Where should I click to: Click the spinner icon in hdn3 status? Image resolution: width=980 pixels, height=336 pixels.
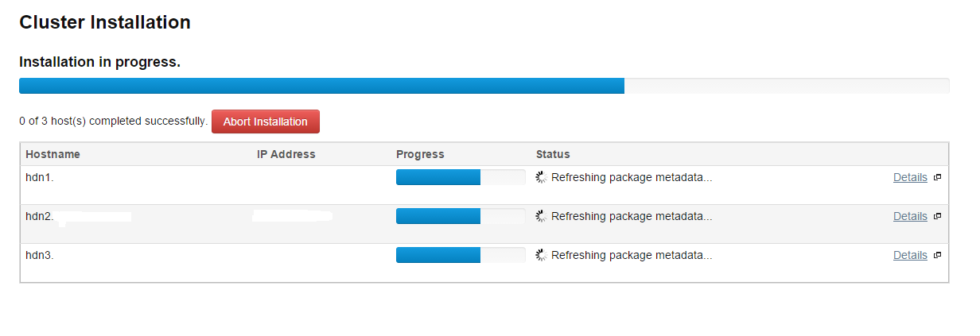tap(542, 255)
